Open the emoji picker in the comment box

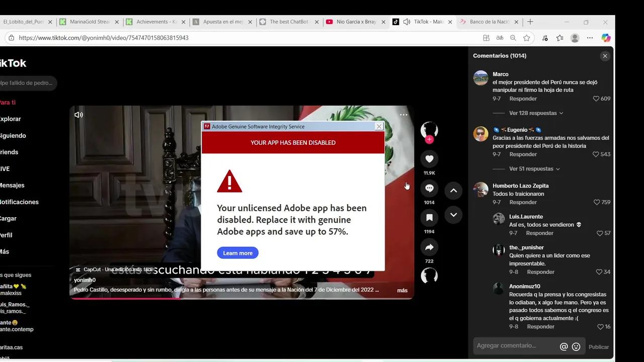(x=576, y=346)
